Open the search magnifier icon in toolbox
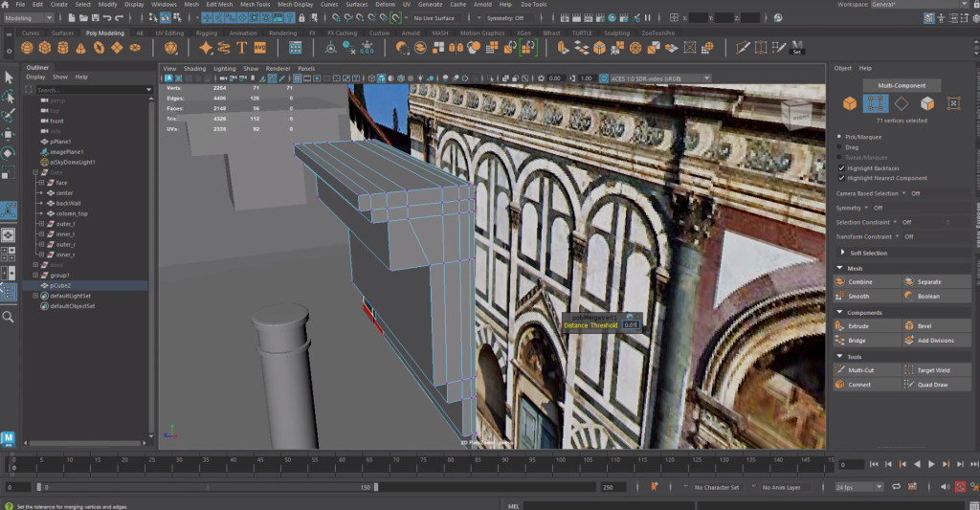 pyautogui.click(x=8, y=317)
